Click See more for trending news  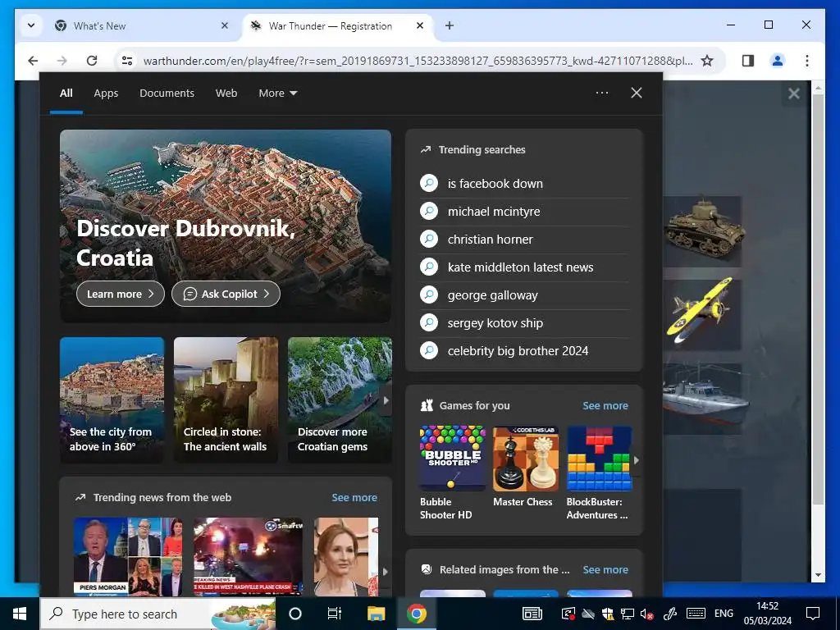pyautogui.click(x=354, y=497)
